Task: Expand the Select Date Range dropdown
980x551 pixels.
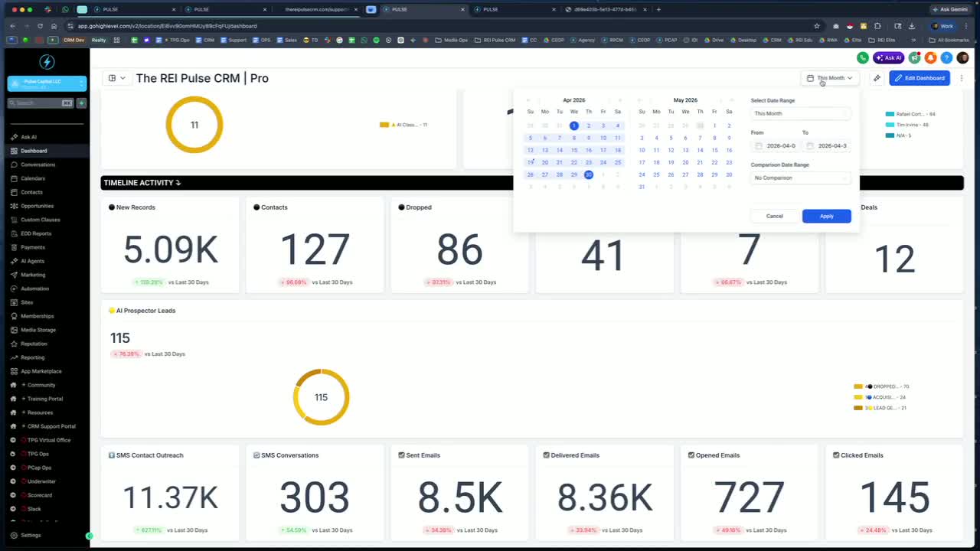Action: coord(800,113)
